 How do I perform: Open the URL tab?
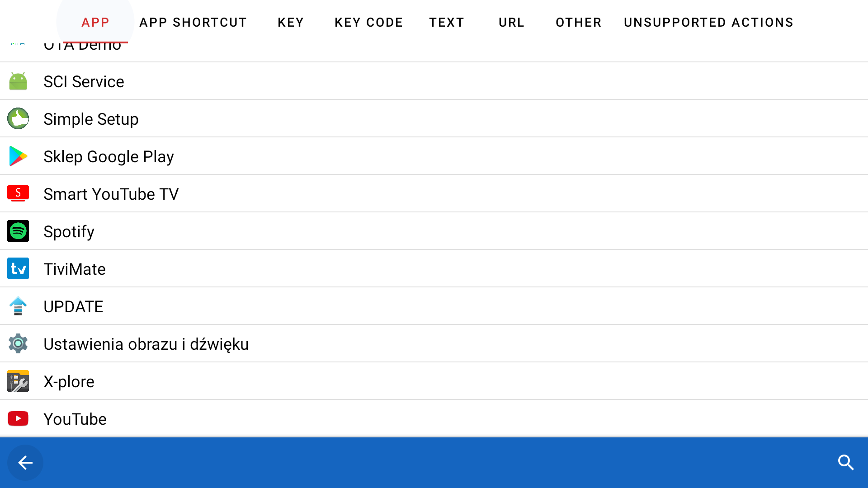point(511,22)
